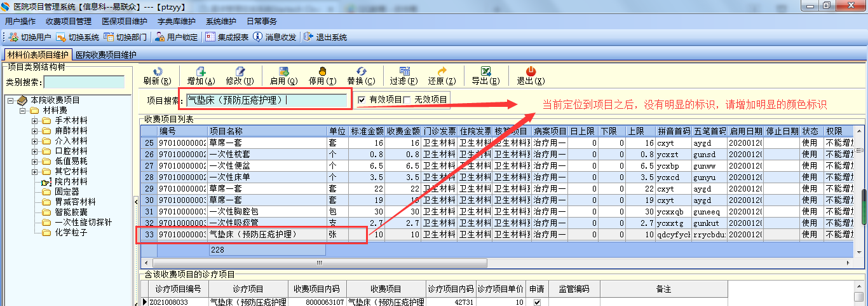Click the 停用(T) disable hand icon
This screenshot has width=868, height=306.
point(322,71)
